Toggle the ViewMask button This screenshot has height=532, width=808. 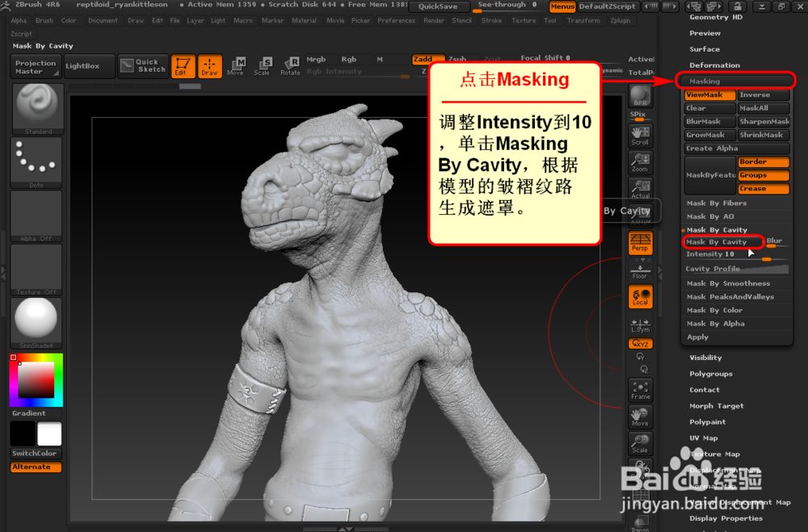click(709, 94)
